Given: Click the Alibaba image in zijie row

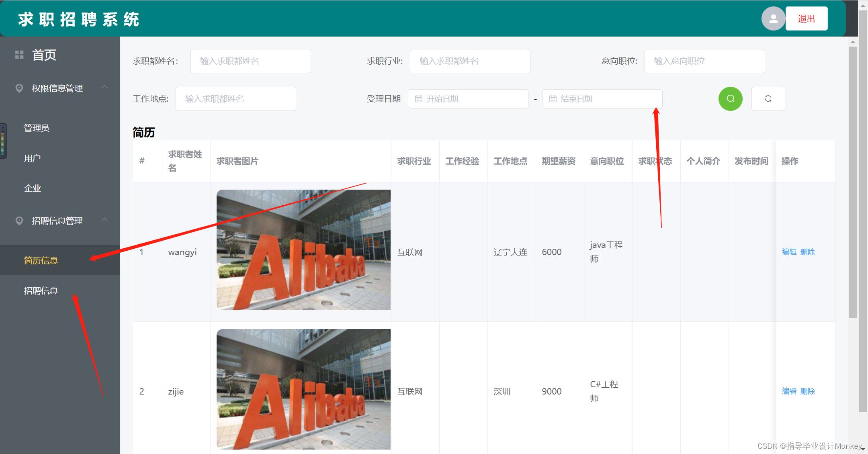Looking at the screenshot, I should click(x=303, y=389).
